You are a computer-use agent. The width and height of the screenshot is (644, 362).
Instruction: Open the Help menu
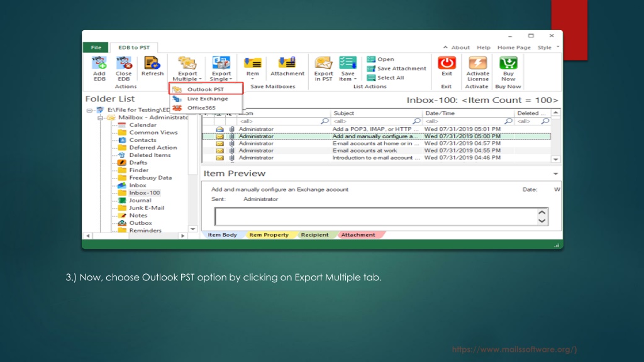[x=484, y=47]
